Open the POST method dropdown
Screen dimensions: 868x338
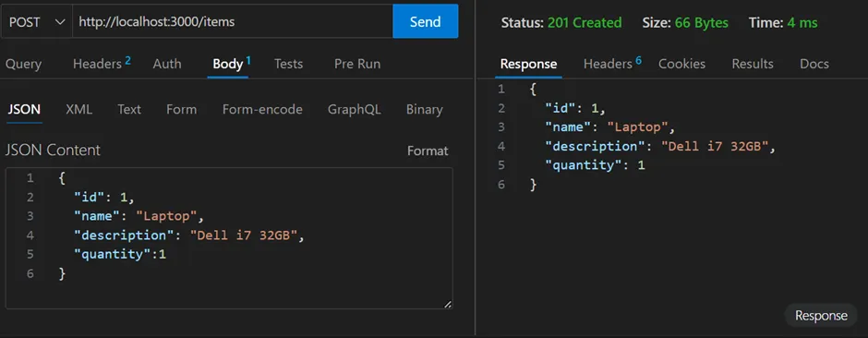tap(37, 21)
